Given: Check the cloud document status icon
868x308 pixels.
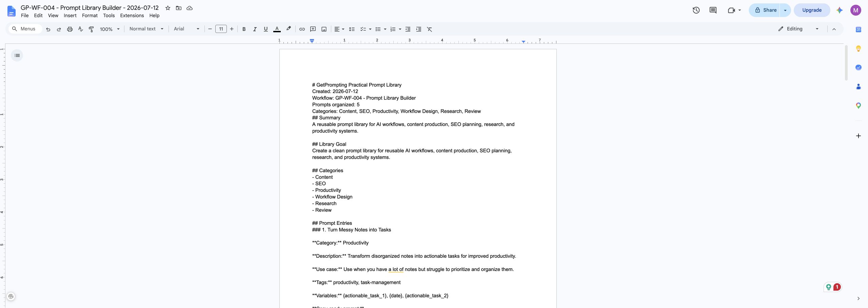Looking at the screenshot, I should pyautogui.click(x=190, y=8).
